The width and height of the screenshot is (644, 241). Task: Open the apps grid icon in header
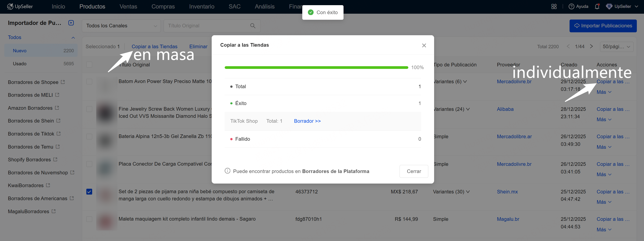point(554,7)
